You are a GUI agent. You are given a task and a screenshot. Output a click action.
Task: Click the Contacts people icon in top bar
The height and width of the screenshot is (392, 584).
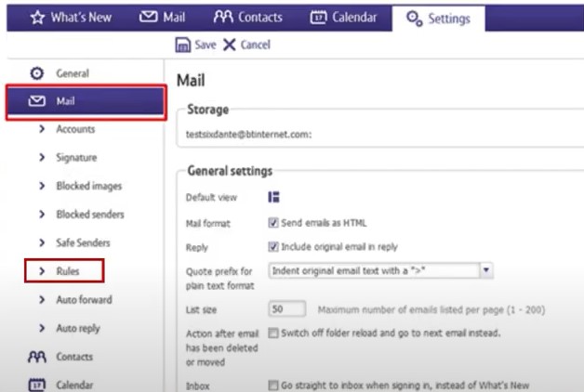tap(223, 17)
